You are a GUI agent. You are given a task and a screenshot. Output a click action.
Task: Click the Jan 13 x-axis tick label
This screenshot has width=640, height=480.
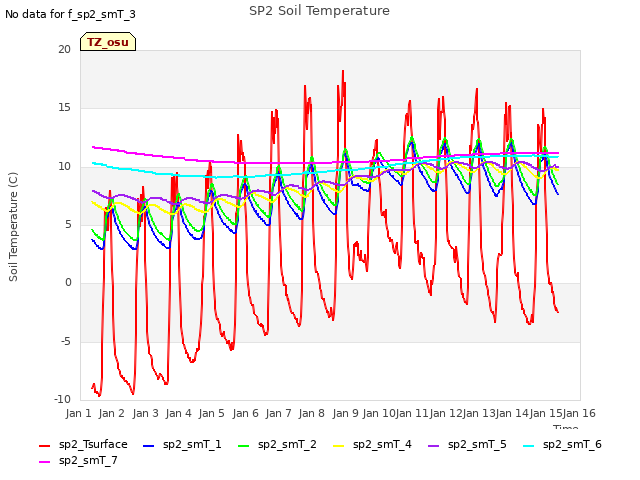(479, 413)
